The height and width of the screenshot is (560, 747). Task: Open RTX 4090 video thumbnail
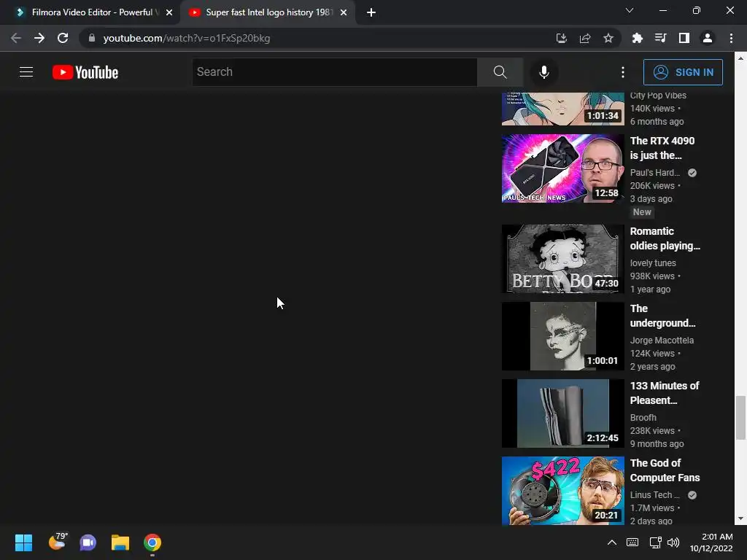[562, 168]
